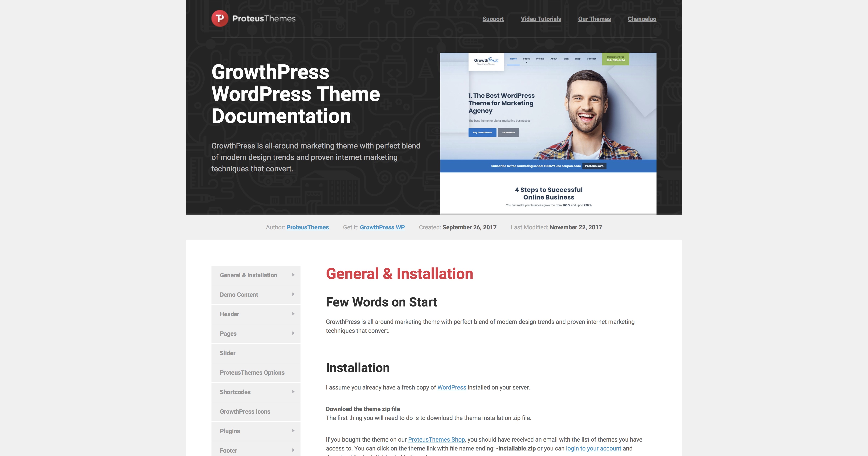
Task: Expand the Footer section arrow
Action: 293,450
